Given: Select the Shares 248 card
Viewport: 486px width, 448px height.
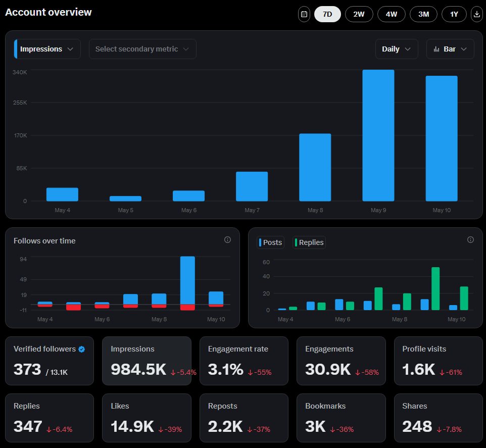Looking at the screenshot, I should (439, 418).
